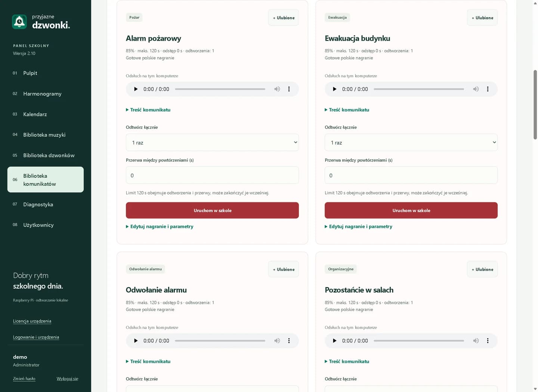This screenshot has height=392, width=538.
Task: Expand Edytuj nagranie i parametry for Alarm pożarowy
Action: tap(160, 227)
